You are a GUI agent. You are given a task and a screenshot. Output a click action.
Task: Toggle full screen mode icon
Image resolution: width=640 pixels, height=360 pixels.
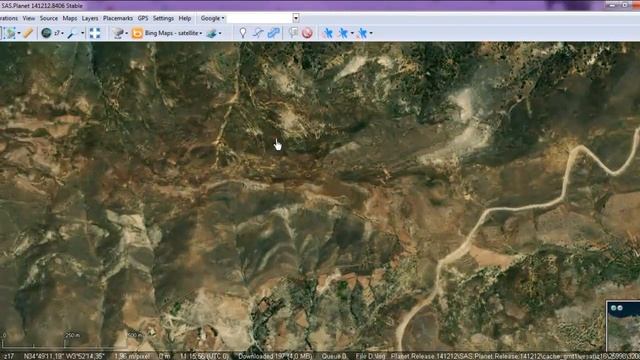pyautogui.click(x=95, y=33)
